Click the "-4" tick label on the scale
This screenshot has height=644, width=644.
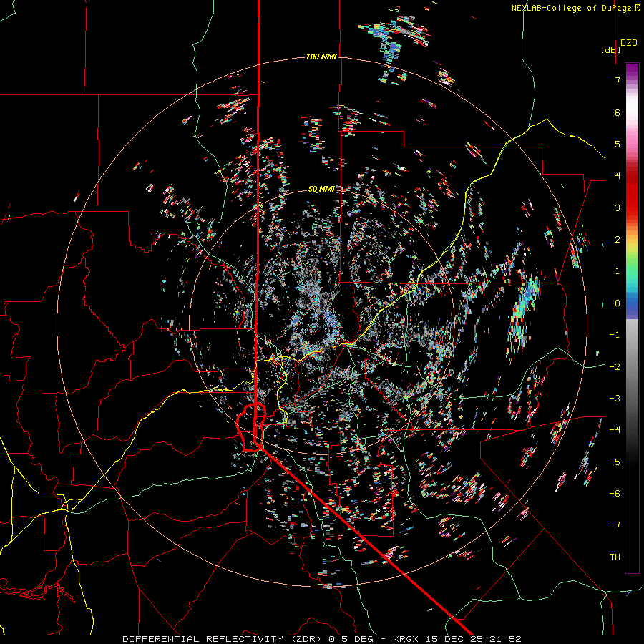pyautogui.click(x=615, y=430)
